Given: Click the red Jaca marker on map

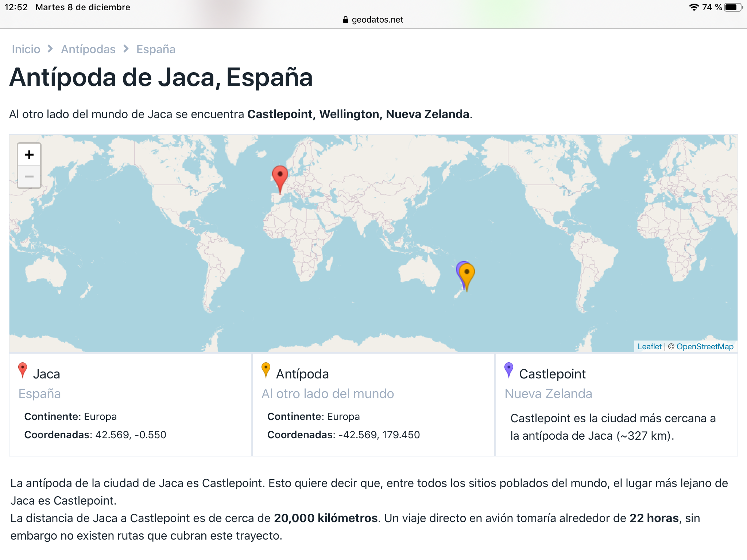Looking at the screenshot, I should (280, 176).
